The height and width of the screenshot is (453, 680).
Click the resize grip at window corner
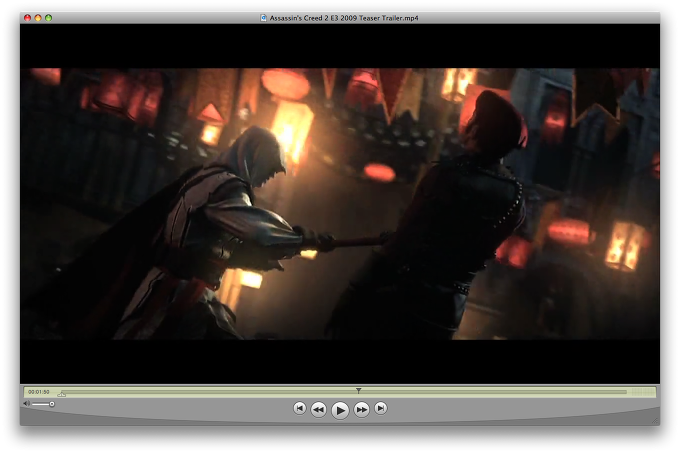pyautogui.click(x=655, y=420)
